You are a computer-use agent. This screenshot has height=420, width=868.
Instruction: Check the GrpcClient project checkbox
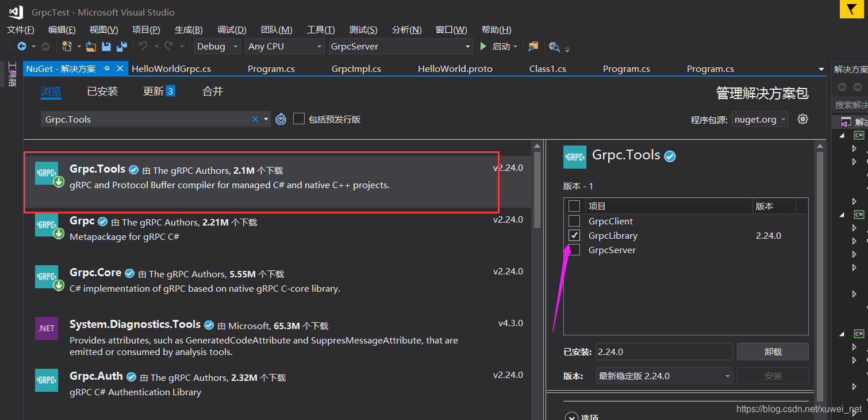point(574,221)
